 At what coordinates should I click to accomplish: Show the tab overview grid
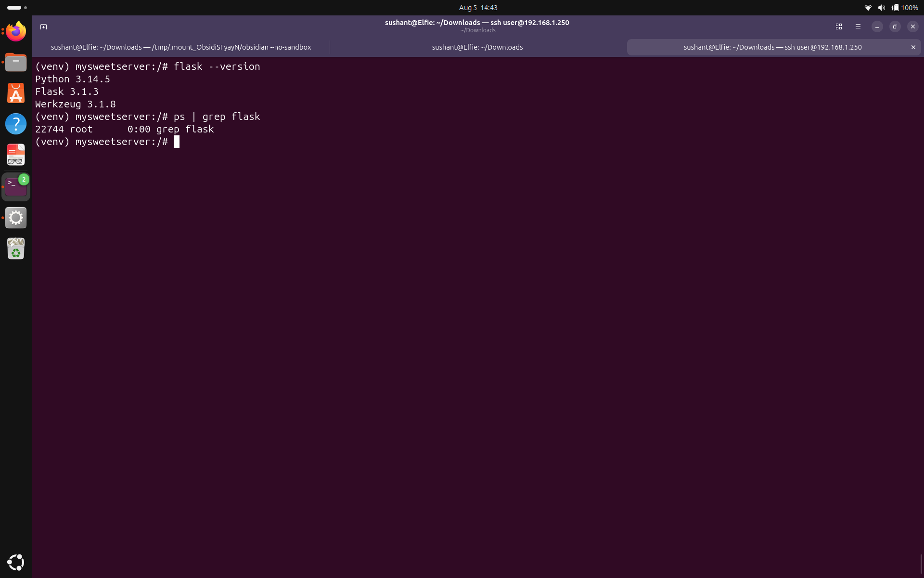pyautogui.click(x=838, y=26)
